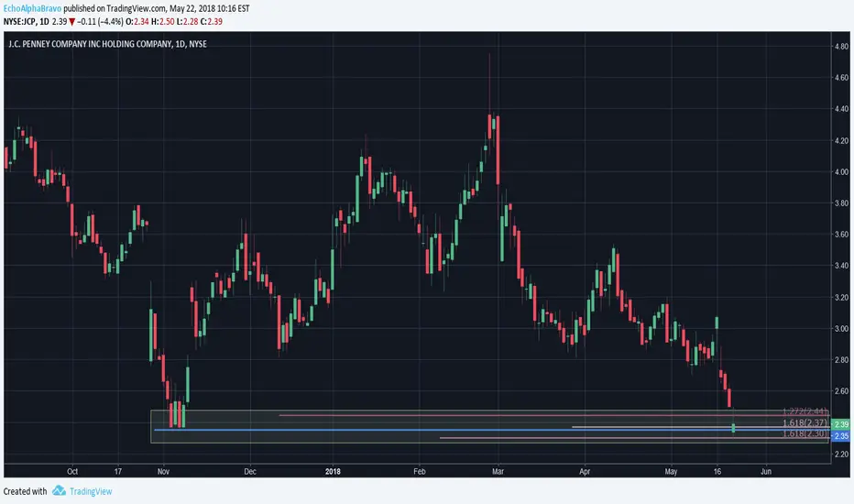This screenshot has width=854, height=504.
Task: Click the Apr label on time axis
Action: [585, 471]
